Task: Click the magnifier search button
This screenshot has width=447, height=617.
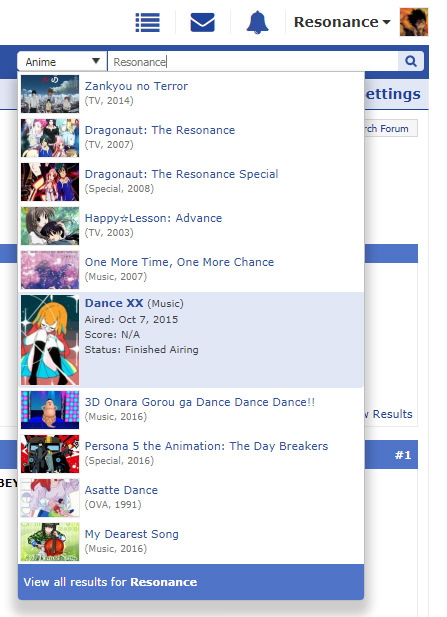Action: pos(411,61)
